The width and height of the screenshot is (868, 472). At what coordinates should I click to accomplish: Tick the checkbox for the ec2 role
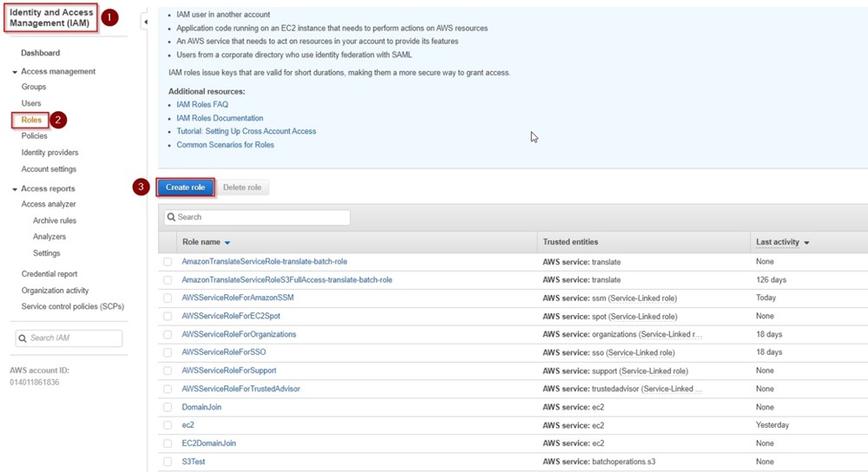click(x=168, y=425)
